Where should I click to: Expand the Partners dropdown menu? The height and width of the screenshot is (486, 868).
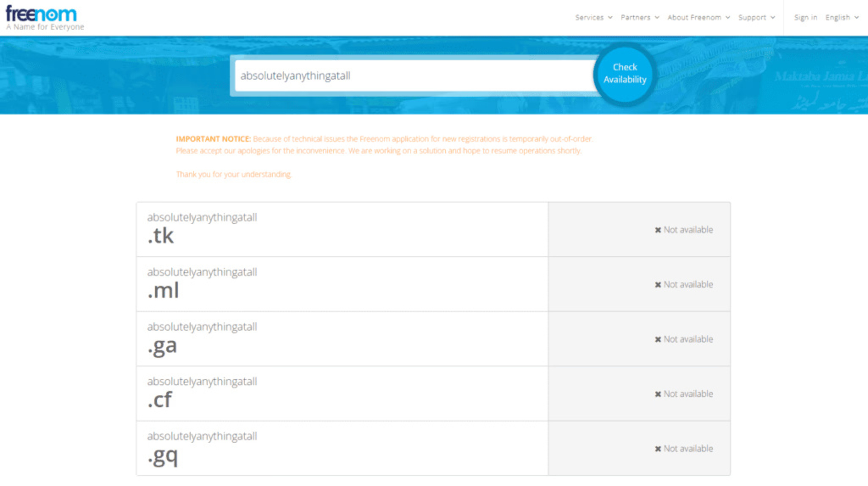[x=640, y=17]
